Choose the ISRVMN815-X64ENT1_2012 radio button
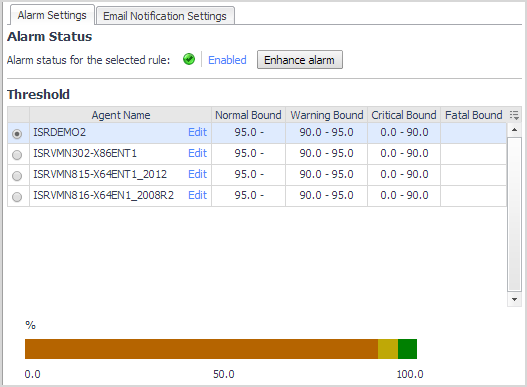527x387 pixels. 17,176
